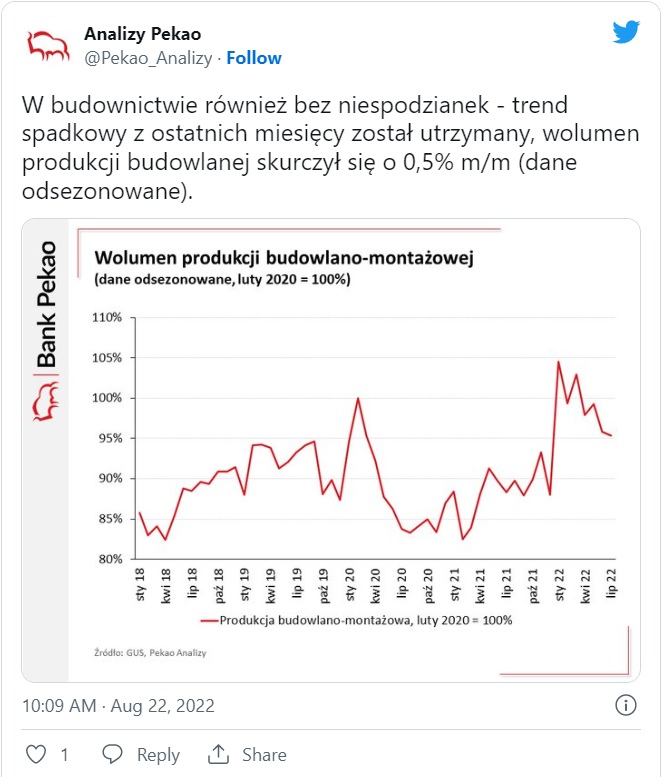The height and width of the screenshot is (777, 667).
Task: Open the 10:09 AM Aug 22, 2022 timestamp
Action: pos(118,706)
